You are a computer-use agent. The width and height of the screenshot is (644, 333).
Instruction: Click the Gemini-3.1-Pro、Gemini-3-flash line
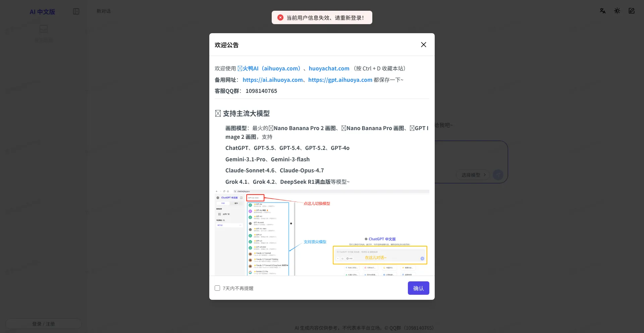[267, 159]
